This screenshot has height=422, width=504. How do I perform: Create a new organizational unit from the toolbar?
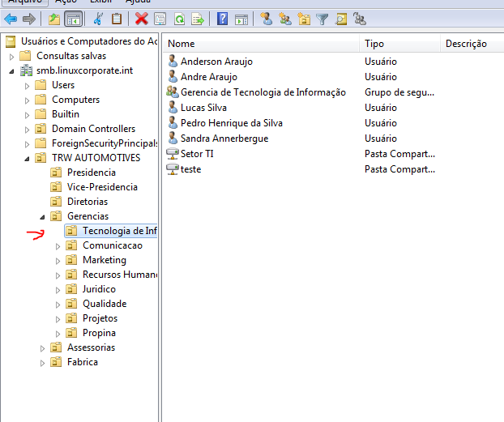point(304,19)
